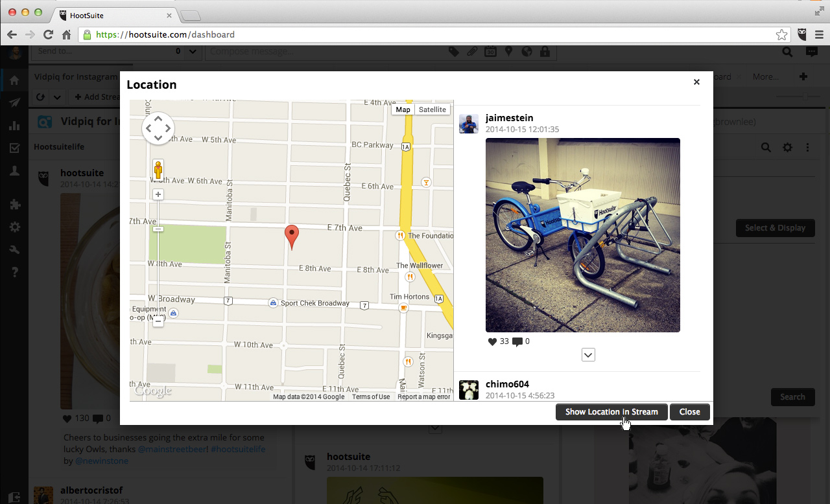The width and height of the screenshot is (830, 504).
Task: Open the Assignments checkmark sidebar icon
Action: (x=14, y=148)
